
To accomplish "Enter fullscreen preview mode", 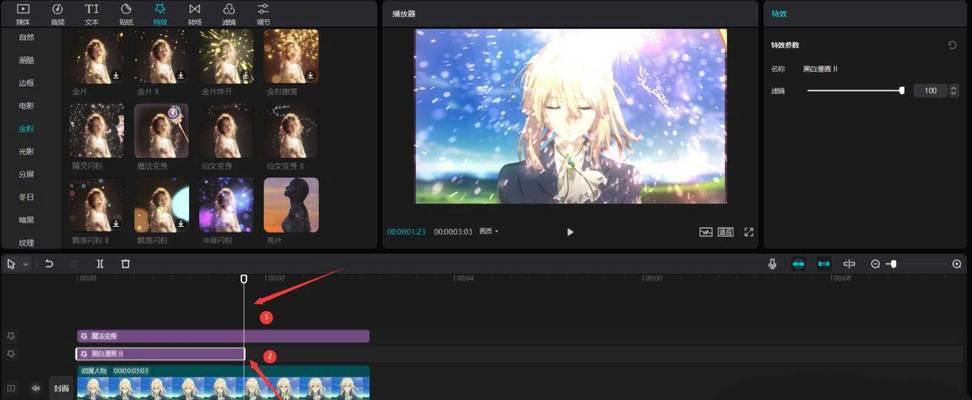I will pos(748,232).
